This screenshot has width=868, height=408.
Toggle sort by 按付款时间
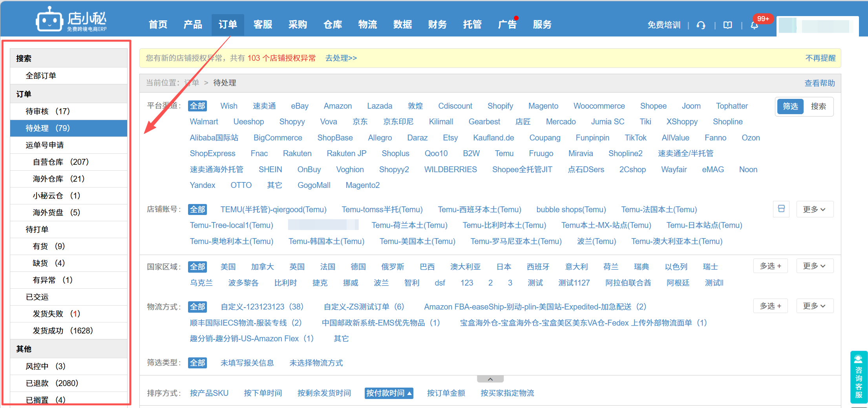pos(389,393)
